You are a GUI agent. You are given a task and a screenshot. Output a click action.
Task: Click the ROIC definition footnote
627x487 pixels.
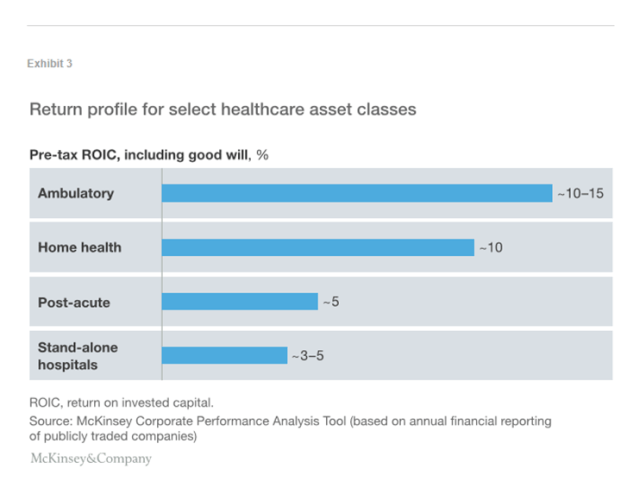[122, 401]
